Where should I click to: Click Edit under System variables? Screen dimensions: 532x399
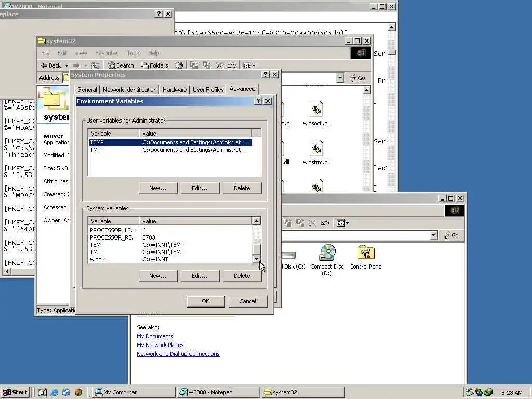pos(200,276)
